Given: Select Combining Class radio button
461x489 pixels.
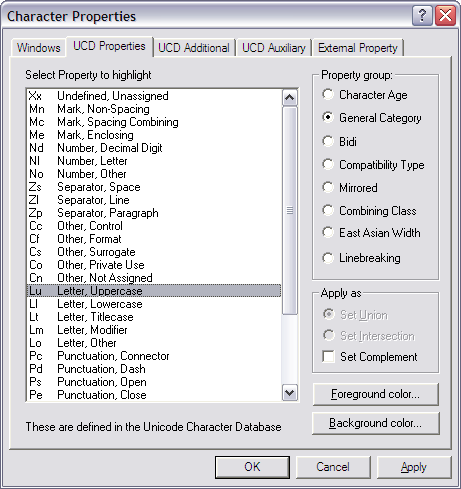Looking at the screenshot, I should click(x=369, y=211).
